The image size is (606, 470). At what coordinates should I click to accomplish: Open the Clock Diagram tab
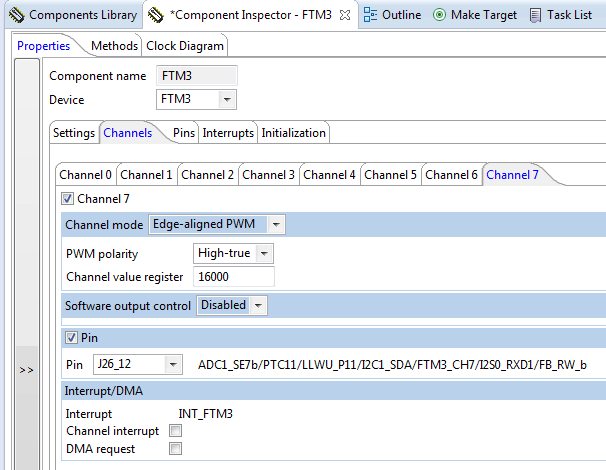(x=185, y=46)
